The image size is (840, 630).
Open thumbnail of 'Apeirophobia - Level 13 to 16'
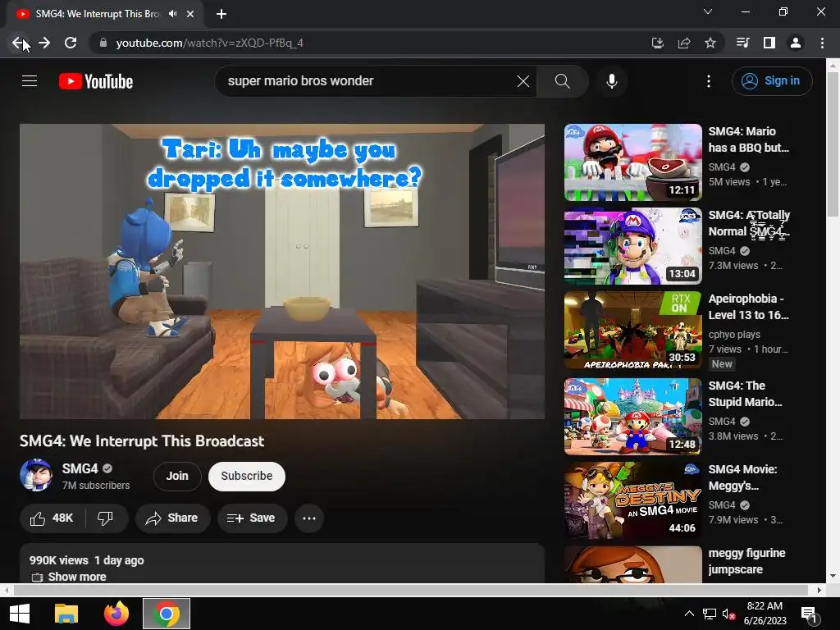632,330
